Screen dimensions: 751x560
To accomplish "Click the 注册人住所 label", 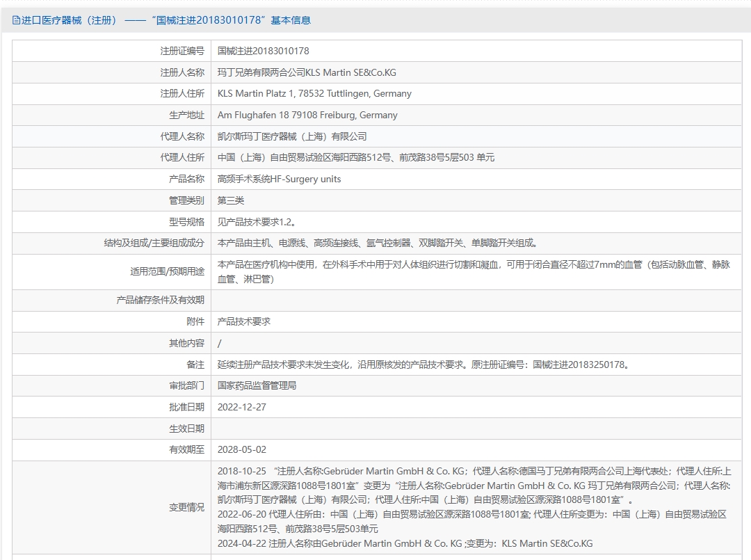I will (x=182, y=93).
